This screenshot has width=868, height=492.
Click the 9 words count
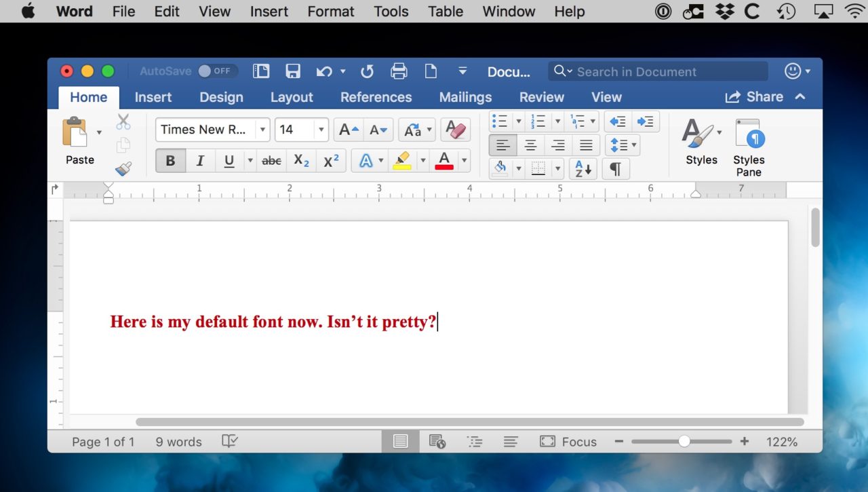tap(179, 442)
